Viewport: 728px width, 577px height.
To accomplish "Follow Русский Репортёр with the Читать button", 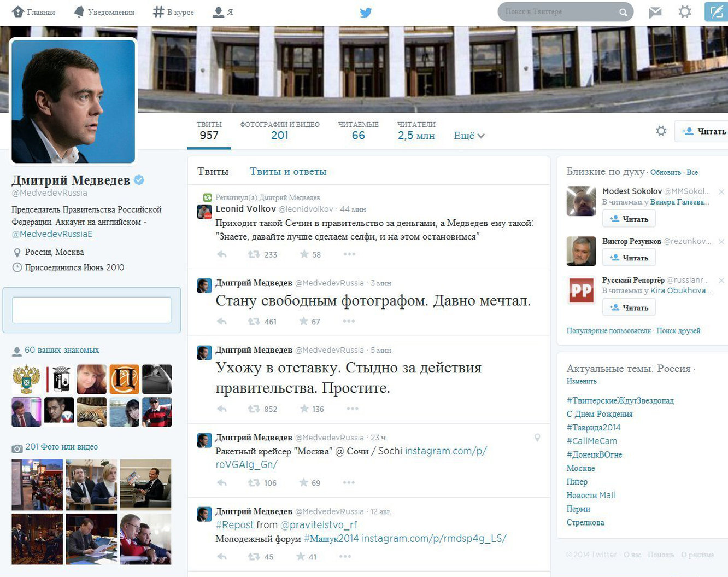I will click(629, 307).
